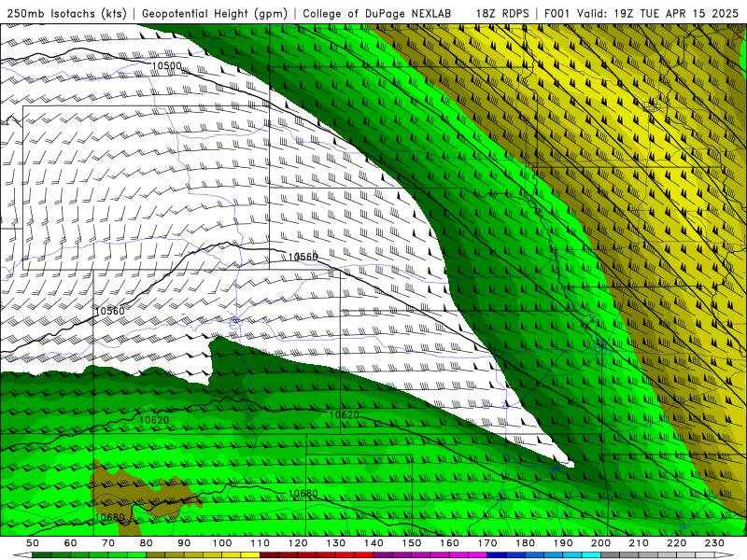
Task: Select the western 10620 contour label
Action: tap(154, 420)
